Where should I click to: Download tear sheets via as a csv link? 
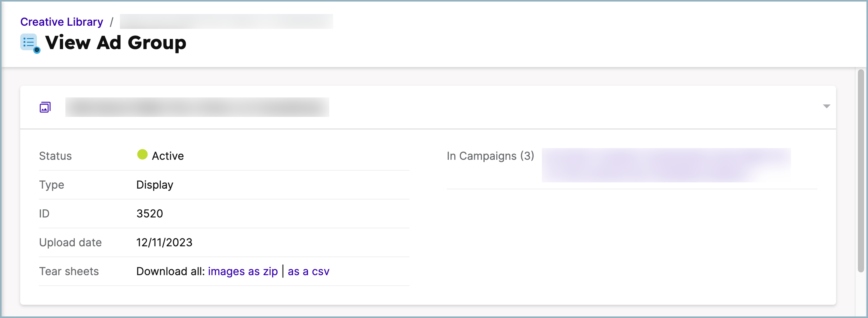pyautogui.click(x=308, y=271)
